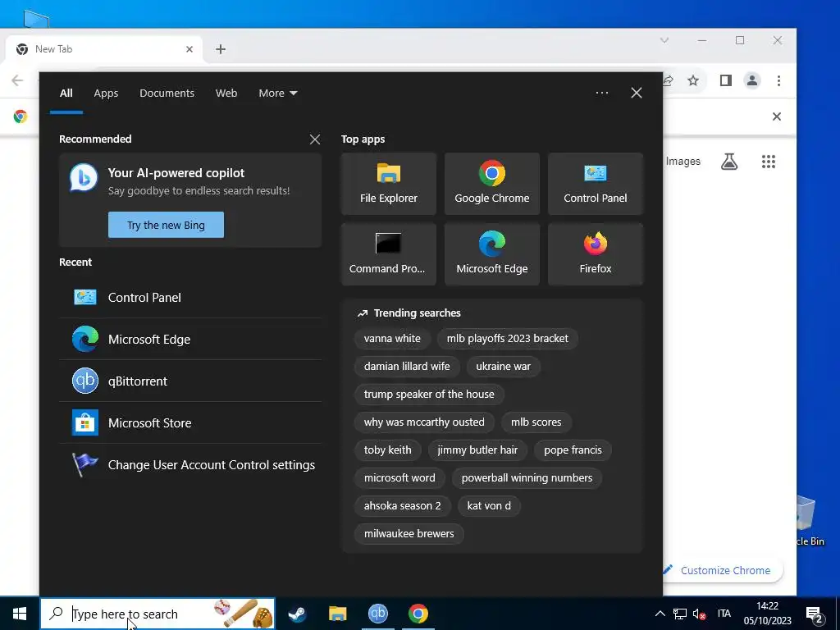Image resolution: width=840 pixels, height=630 pixels.
Task: Open the notification center icon
Action: (x=815, y=614)
